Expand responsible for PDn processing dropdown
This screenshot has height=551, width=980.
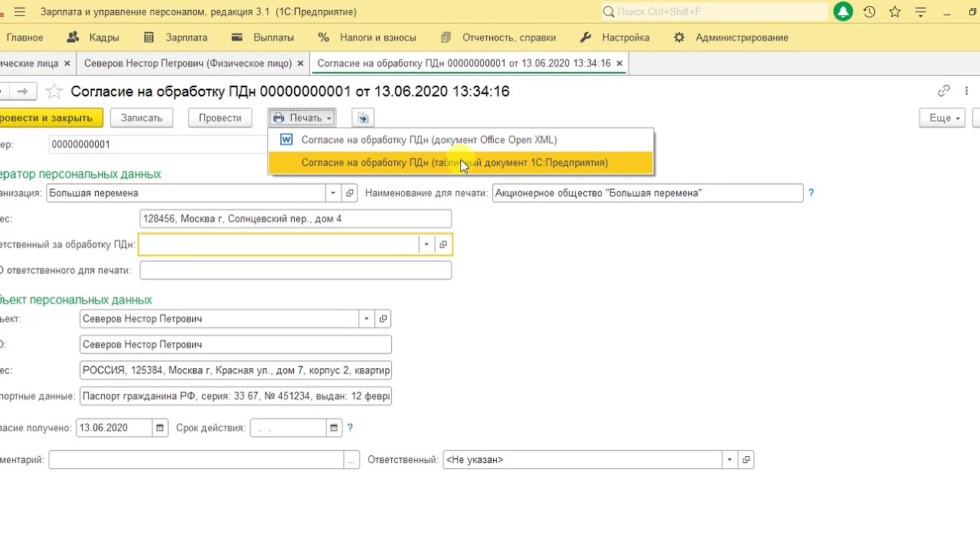pyautogui.click(x=426, y=245)
